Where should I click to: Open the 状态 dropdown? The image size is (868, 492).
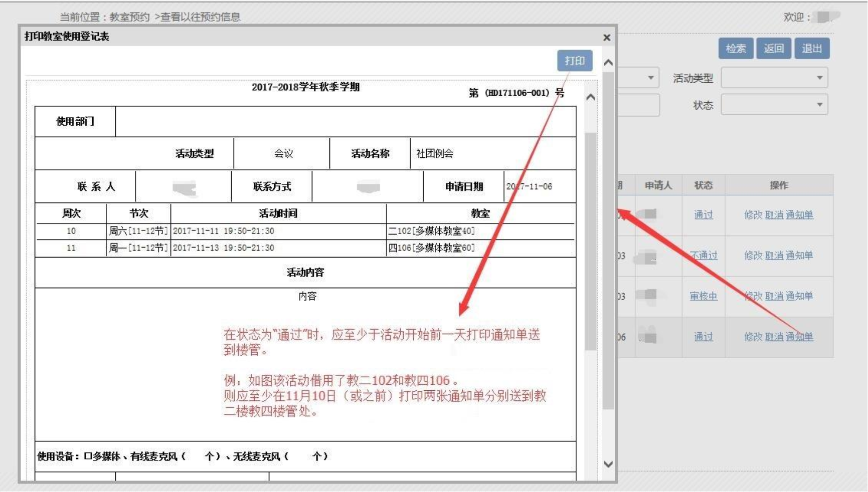click(x=774, y=105)
